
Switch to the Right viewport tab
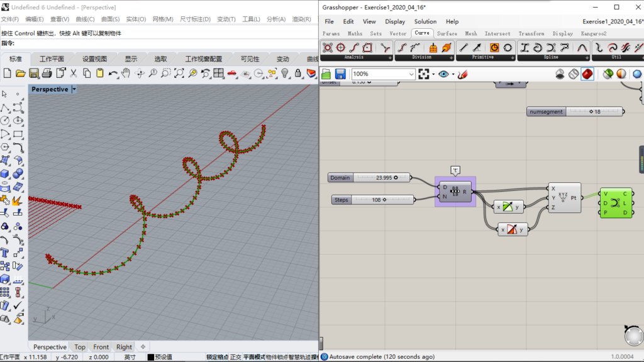[124, 347]
